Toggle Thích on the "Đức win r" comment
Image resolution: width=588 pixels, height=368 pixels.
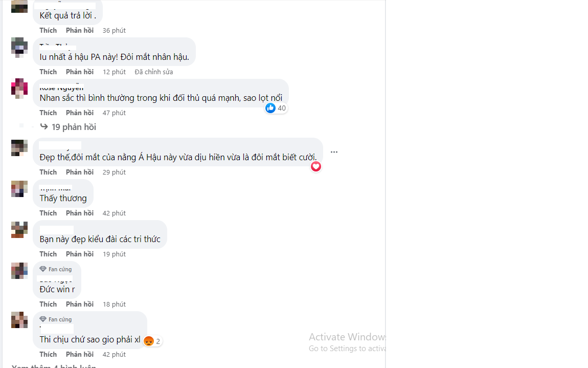(x=48, y=304)
